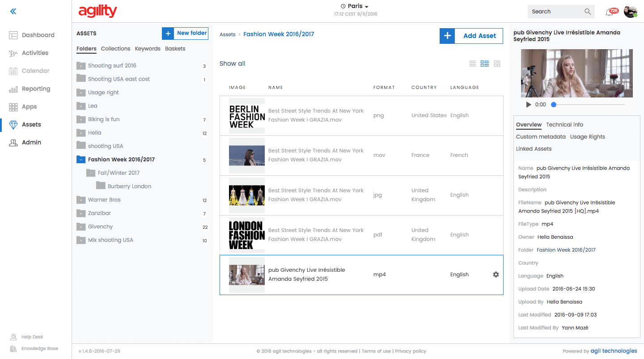Open notifications bell showing 726
This screenshot has width=644, height=359.
tap(609, 12)
